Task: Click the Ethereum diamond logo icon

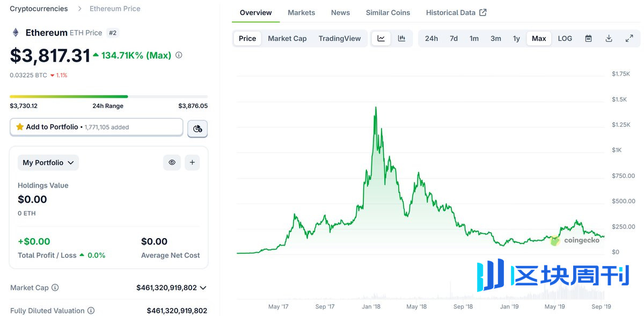Action: pos(16,33)
